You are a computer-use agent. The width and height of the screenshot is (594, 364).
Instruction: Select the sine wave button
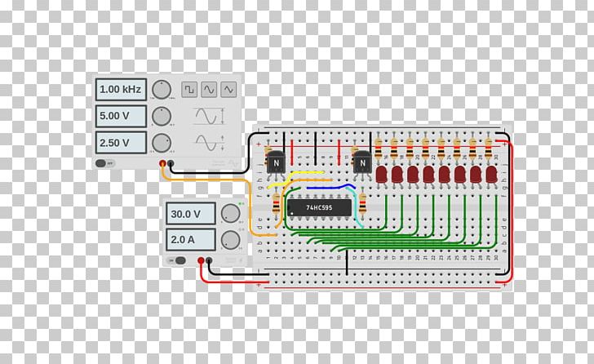point(209,88)
